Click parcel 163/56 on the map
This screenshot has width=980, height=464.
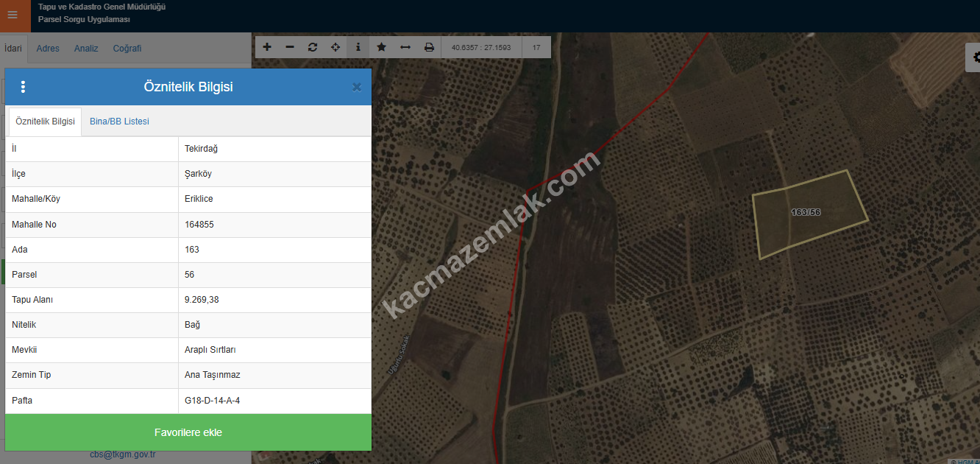coord(809,214)
